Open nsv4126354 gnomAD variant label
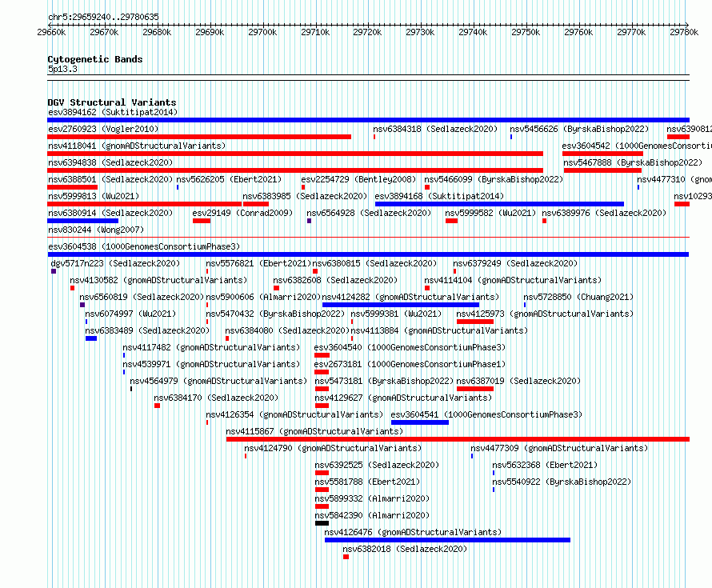This screenshot has width=712, height=588. [x=294, y=414]
